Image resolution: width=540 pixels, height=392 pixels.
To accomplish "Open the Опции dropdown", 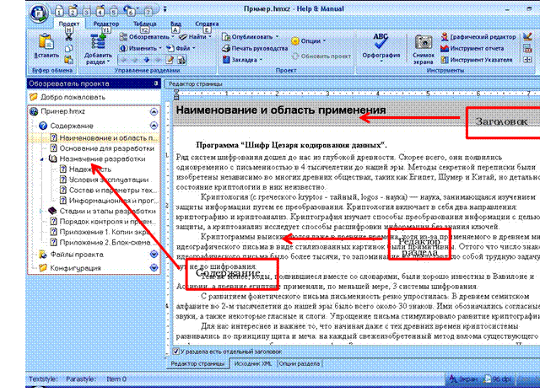I will tap(308, 41).
